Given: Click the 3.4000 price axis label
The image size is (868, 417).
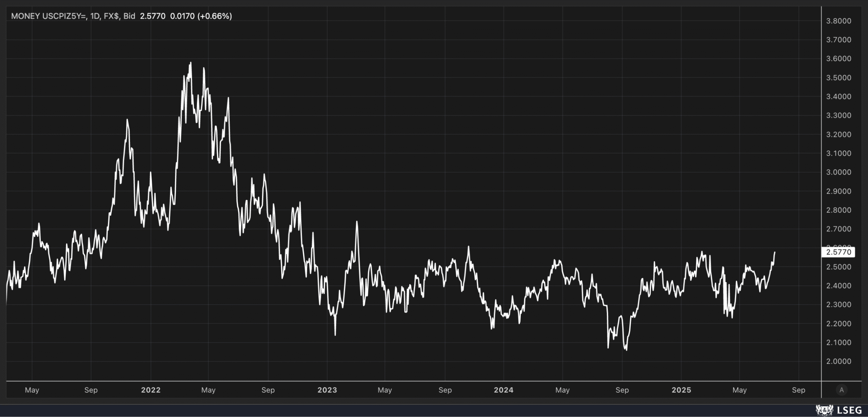Looking at the screenshot, I should (x=839, y=97).
